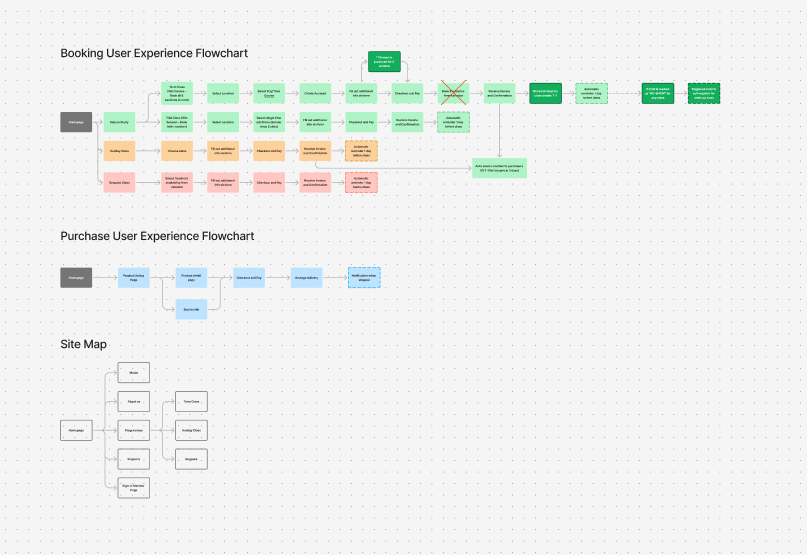Select the green node right after the booking Homepage

pyautogui.click(x=119, y=122)
